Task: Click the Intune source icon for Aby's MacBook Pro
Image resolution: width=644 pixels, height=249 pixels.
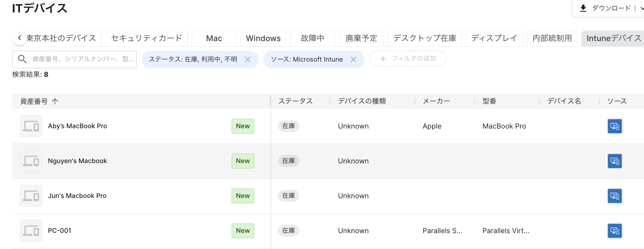Action: pyautogui.click(x=614, y=126)
